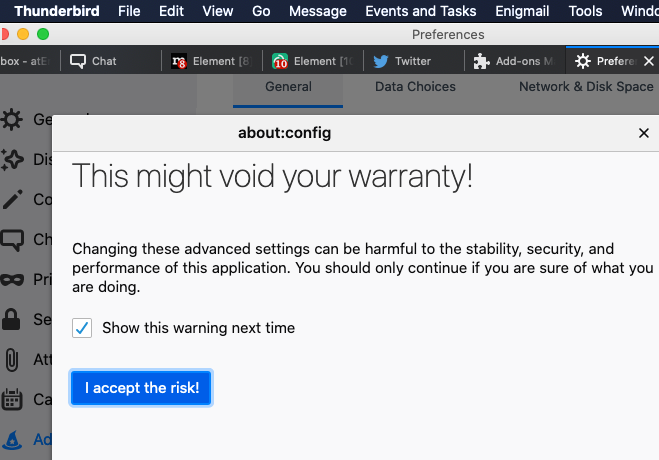Viewport: 659px width, 460px height.
Task: Select the Composition pencil icon in sidebar
Action: tap(13, 199)
